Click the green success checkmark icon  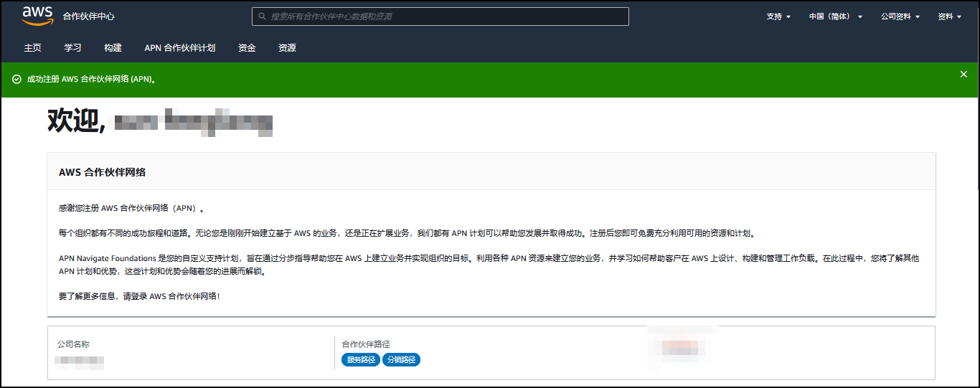point(17,79)
